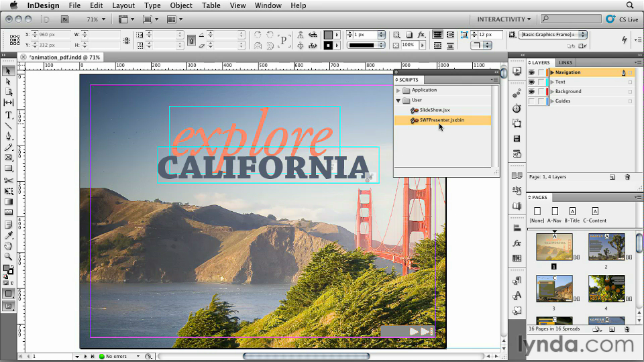
Task: Open the Timing panel clock icon
Action: [x=517, y=109]
